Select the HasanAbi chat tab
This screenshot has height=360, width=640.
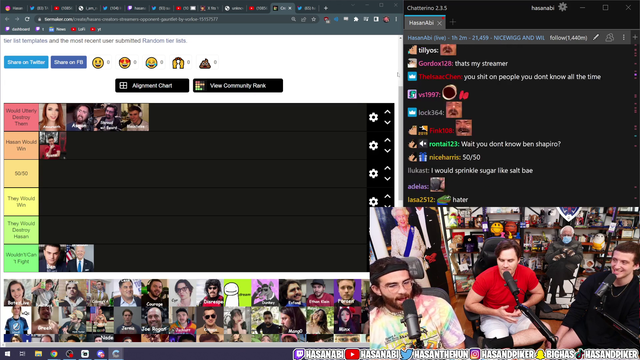coord(421,23)
